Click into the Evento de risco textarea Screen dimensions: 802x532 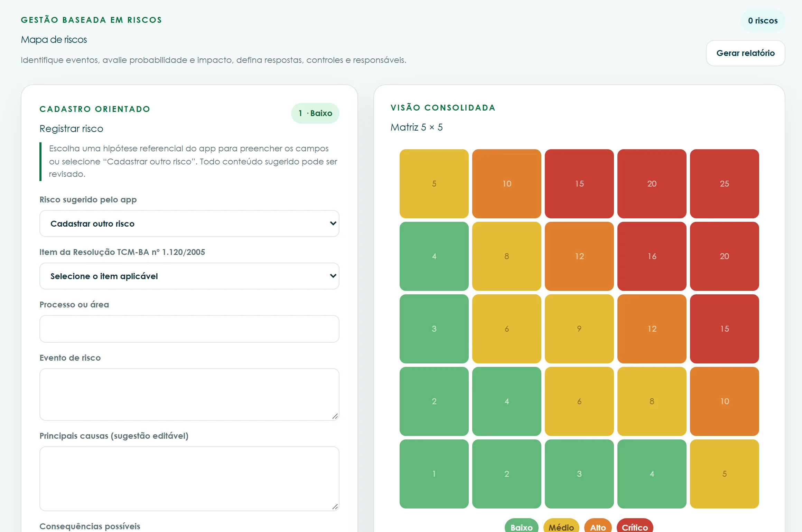[189, 395]
